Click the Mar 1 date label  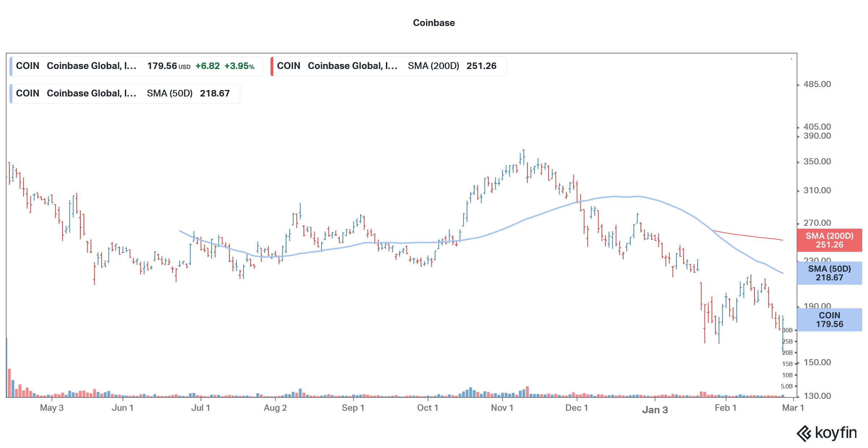click(x=793, y=408)
